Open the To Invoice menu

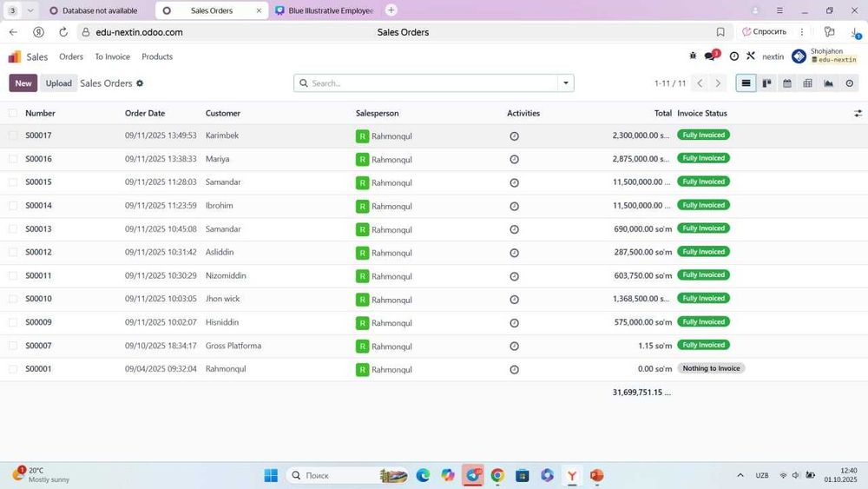tap(112, 56)
